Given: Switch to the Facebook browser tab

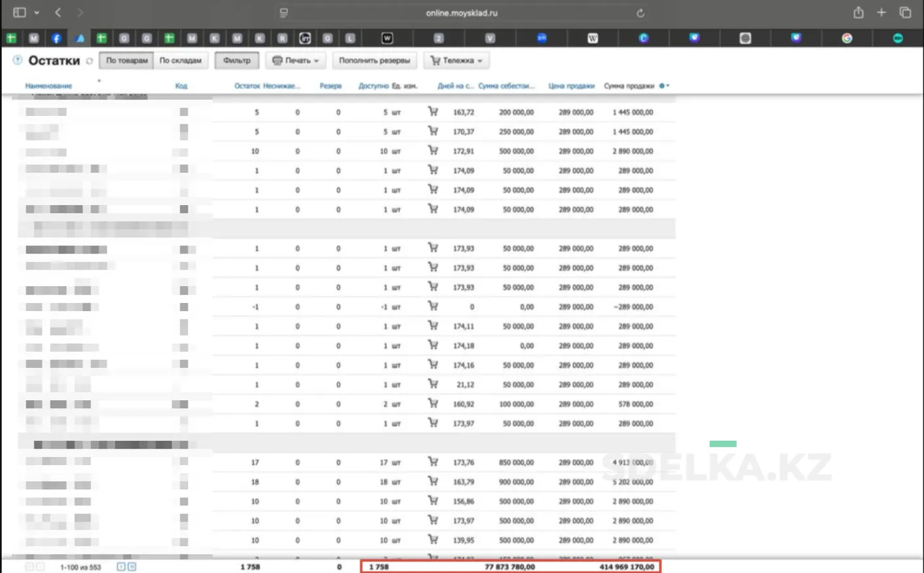Looking at the screenshot, I should (56, 38).
